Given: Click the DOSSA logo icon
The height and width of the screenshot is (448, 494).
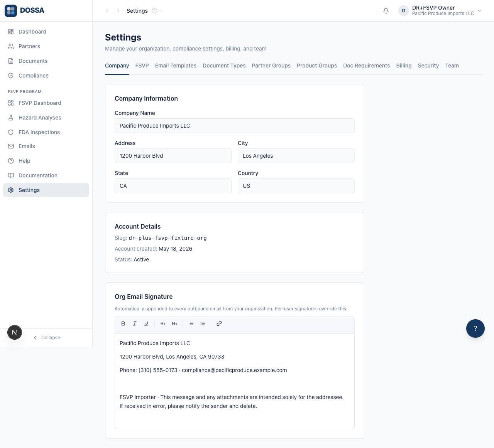Looking at the screenshot, I should click(11, 11).
